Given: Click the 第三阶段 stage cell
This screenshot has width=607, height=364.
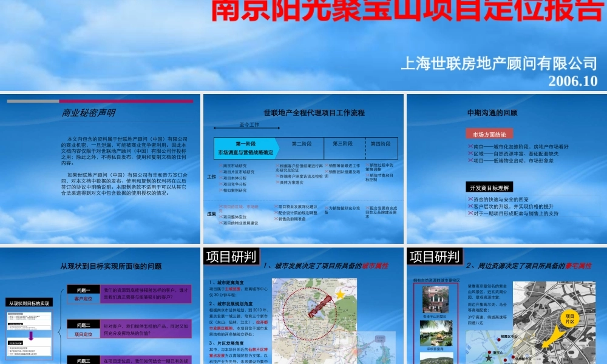Looking at the screenshot, I should click(343, 144).
